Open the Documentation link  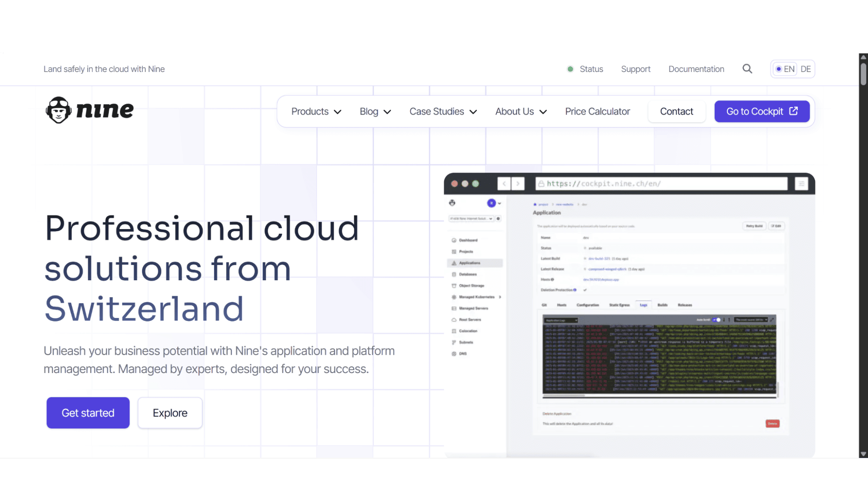696,69
